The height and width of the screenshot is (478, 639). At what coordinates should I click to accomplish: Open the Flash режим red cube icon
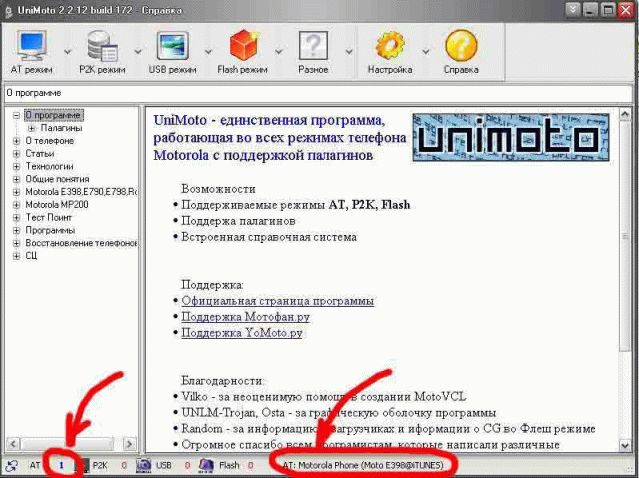tap(243, 45)
